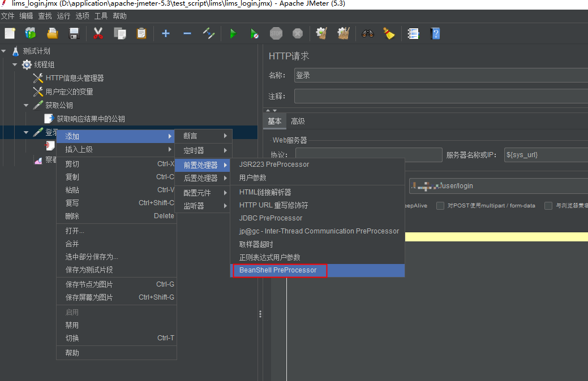The image size is (588, 381).
Task: Toggle the 与浏览器兼容 checkbox
Action: coord(548,206)
